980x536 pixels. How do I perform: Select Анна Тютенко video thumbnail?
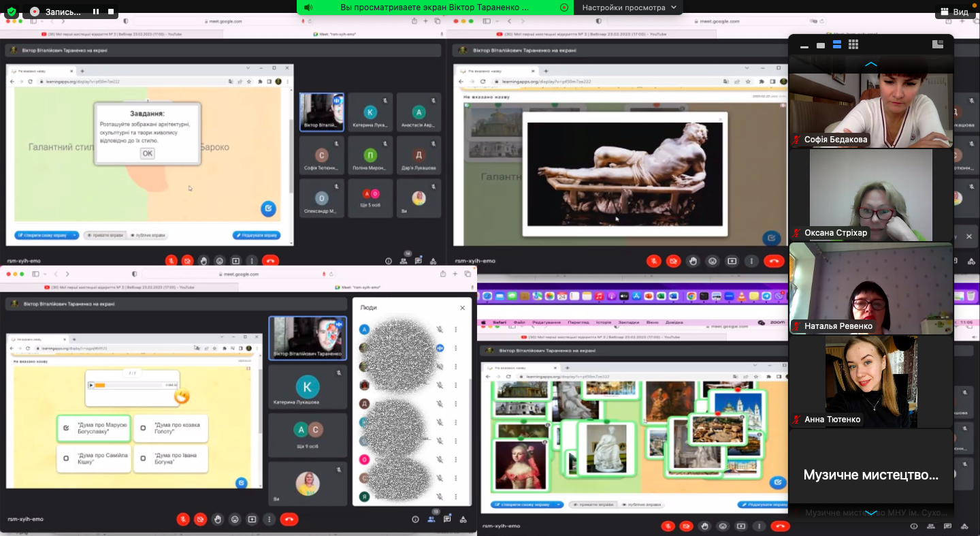point(870,381)
